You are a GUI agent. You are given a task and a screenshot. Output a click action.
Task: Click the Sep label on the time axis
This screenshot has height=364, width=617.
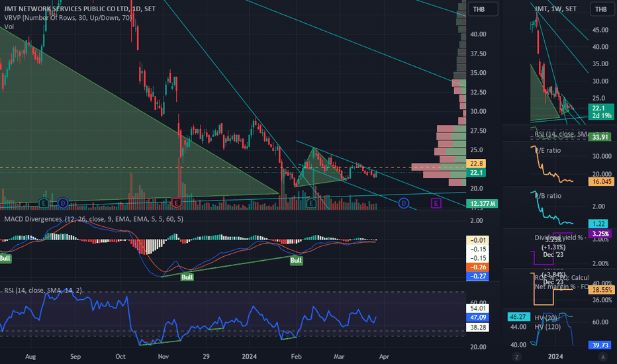(x=75, y=357)
